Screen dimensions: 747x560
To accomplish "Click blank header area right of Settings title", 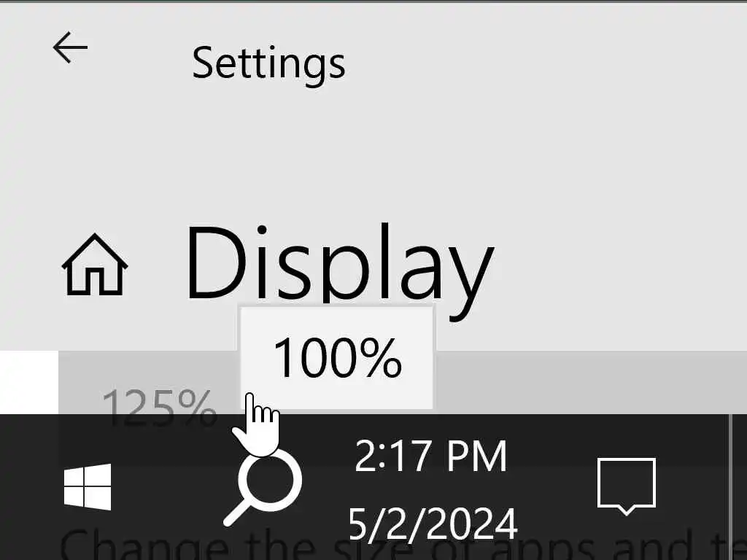I will (548, 63).
